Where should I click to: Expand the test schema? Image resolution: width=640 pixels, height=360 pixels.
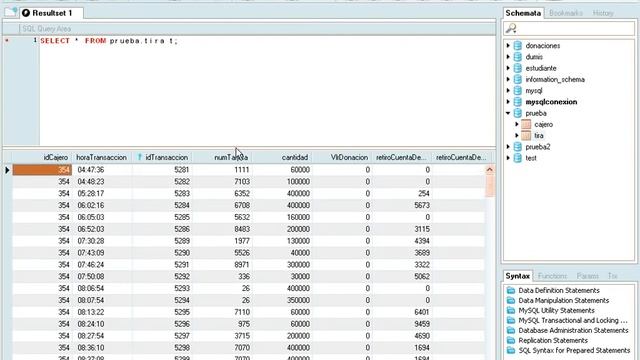(508, 158)
